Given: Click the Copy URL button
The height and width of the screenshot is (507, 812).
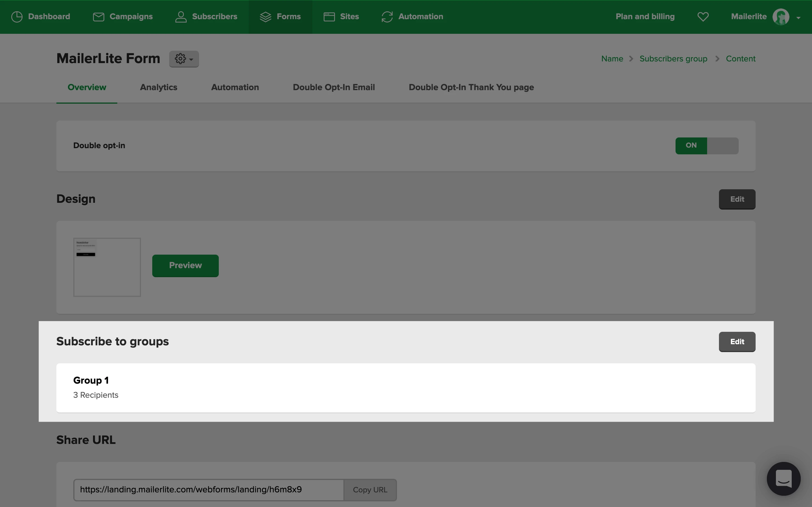Looking at the screenshot, I should point(370,490).
